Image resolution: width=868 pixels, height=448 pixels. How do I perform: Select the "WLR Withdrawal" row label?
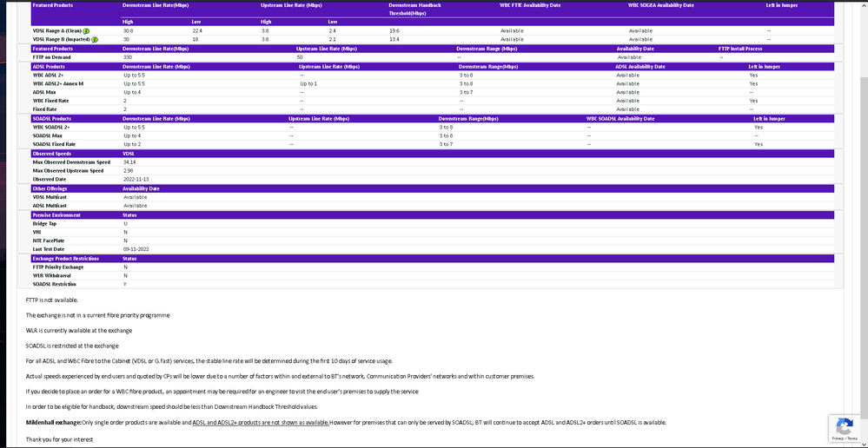51,275
